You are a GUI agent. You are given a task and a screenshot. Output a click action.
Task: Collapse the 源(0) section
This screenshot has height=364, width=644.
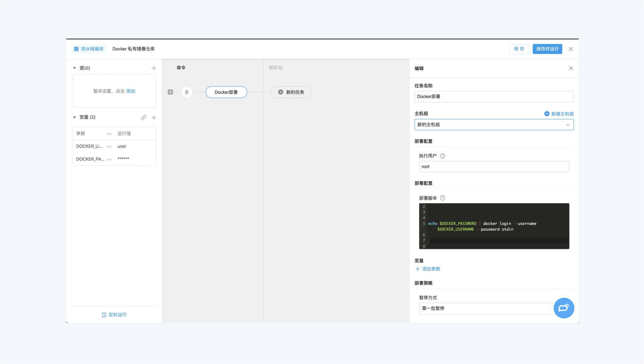pos(75,68)
